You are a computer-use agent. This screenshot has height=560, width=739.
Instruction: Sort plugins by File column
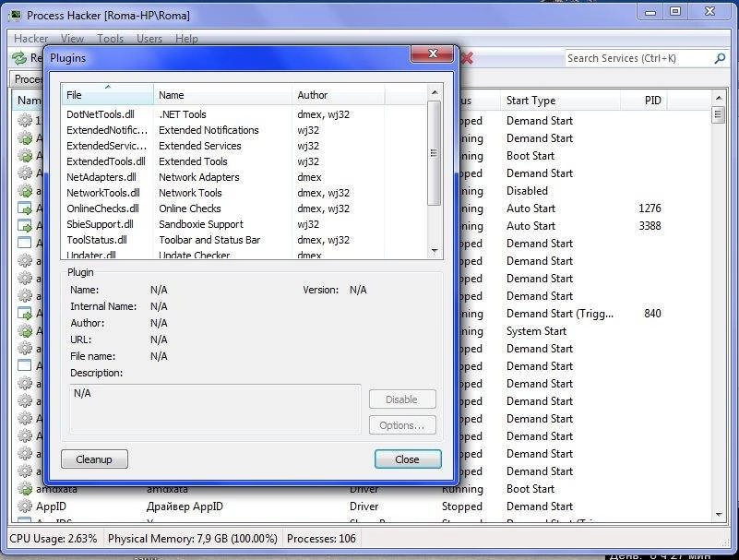(107, 95)
